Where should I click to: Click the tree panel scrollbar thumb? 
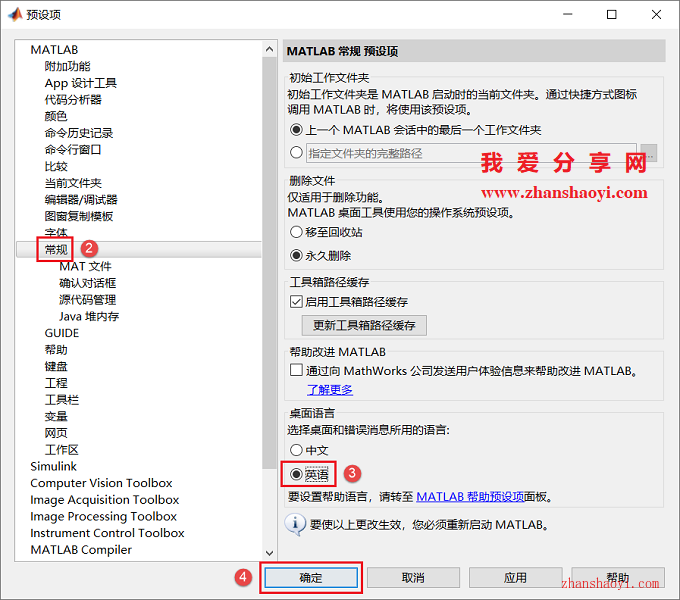tap(269, 262)
